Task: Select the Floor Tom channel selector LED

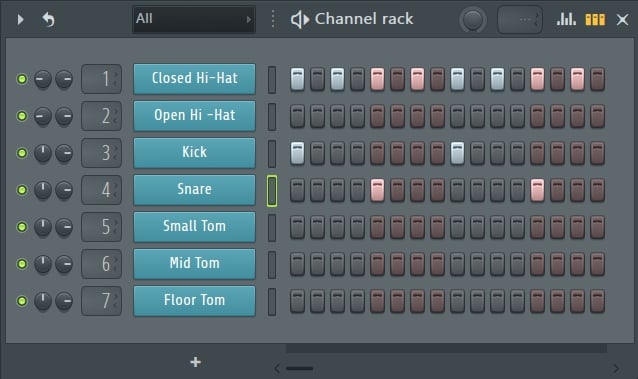Action: tap(272, 302)
